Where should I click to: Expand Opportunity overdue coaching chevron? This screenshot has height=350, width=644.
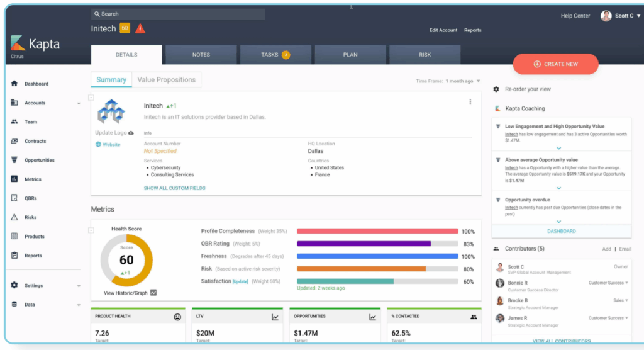tap(558, 222)
